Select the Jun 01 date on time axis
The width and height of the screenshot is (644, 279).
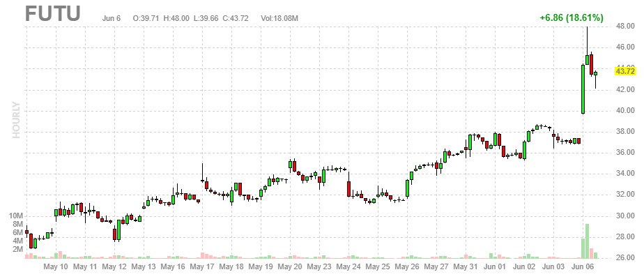(x=495, y=266)
